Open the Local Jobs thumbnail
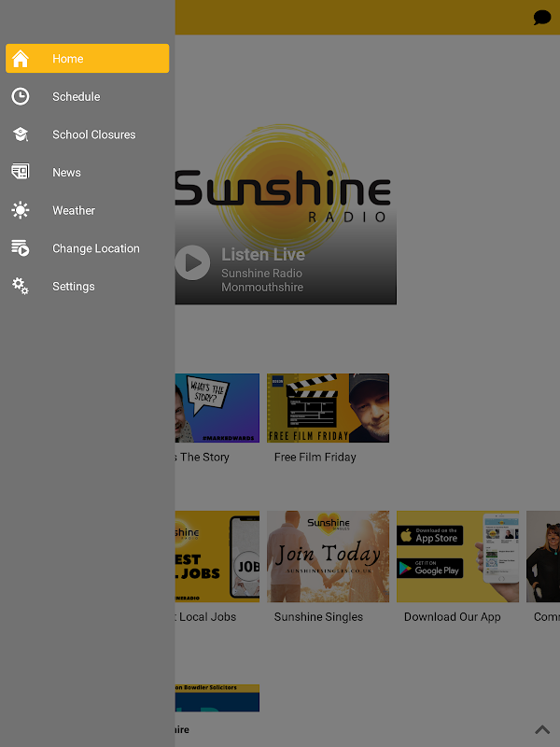The width and height of the screenshot is (560, 747). pos(217,557)
